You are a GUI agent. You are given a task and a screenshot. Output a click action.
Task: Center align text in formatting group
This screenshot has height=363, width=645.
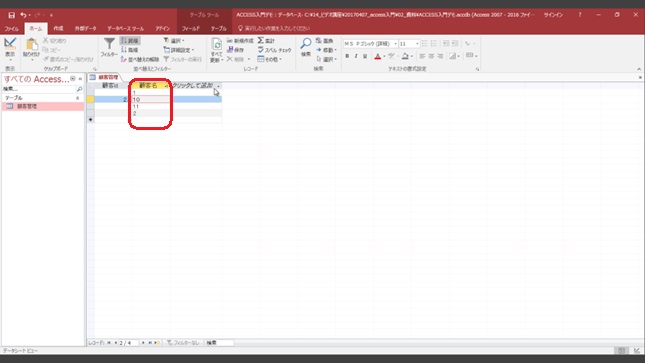pos(431,56)
